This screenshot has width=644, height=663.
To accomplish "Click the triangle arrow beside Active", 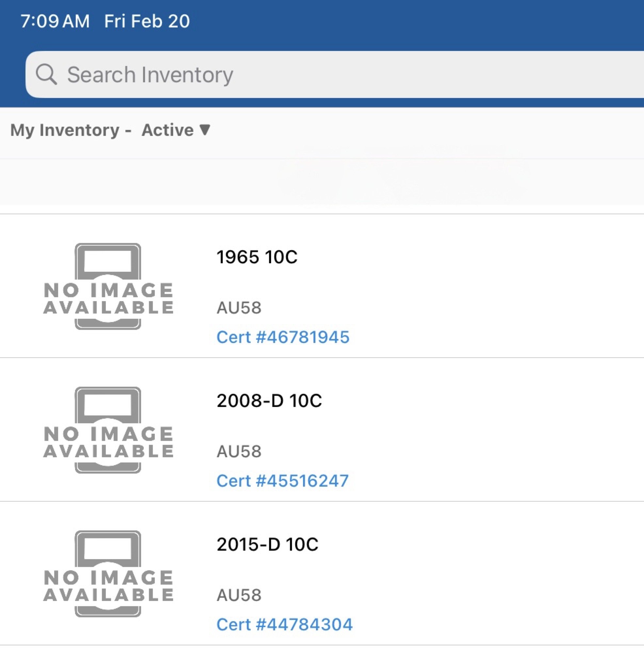I will point(205,129).
